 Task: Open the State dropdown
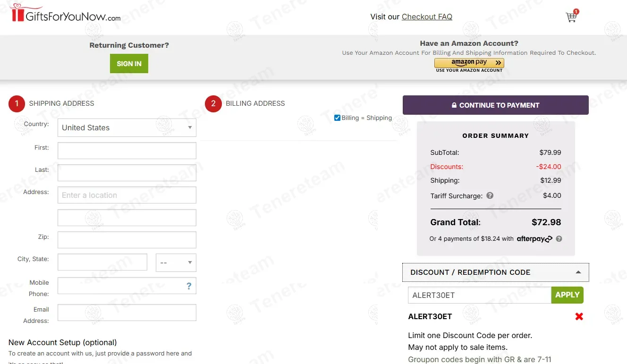(x=176, y=262)
